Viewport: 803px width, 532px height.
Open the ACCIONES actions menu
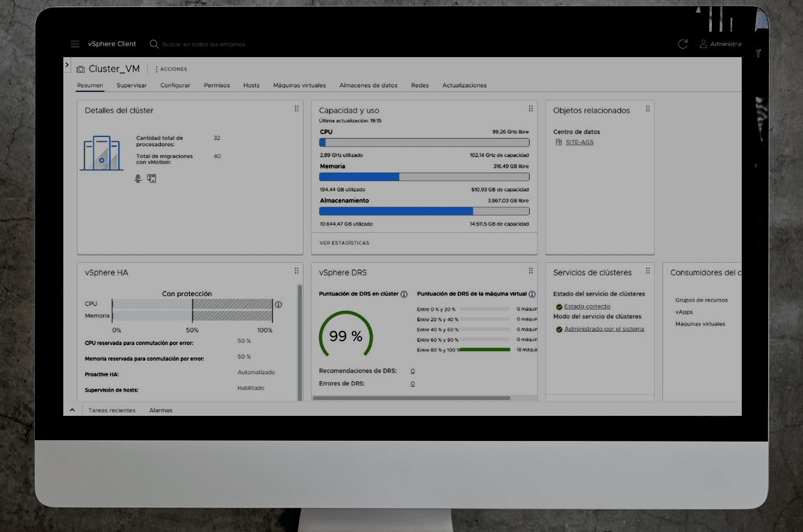tap(172, 69)
